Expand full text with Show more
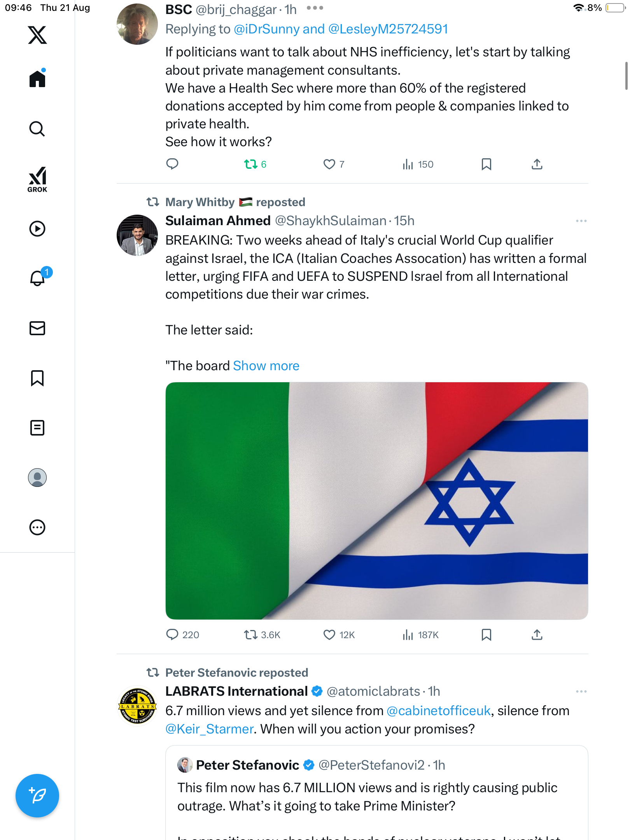 click(x=266, y=366)
